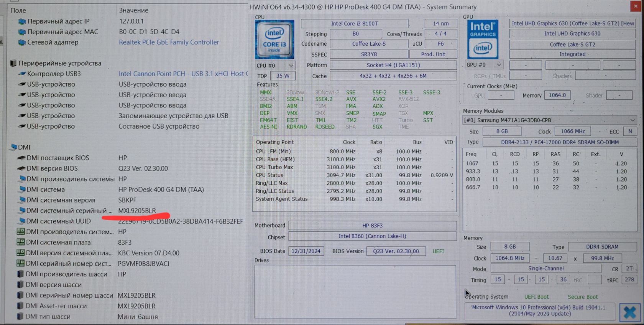644x325 pixels.
Task: Click the Microsoft Windows 10 Professional operating system field
Action: (540, 310)
